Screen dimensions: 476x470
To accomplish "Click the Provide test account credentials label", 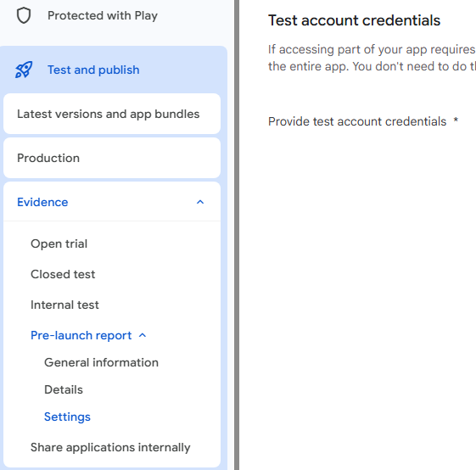I will pyautogui.click(x=357, y=121).
